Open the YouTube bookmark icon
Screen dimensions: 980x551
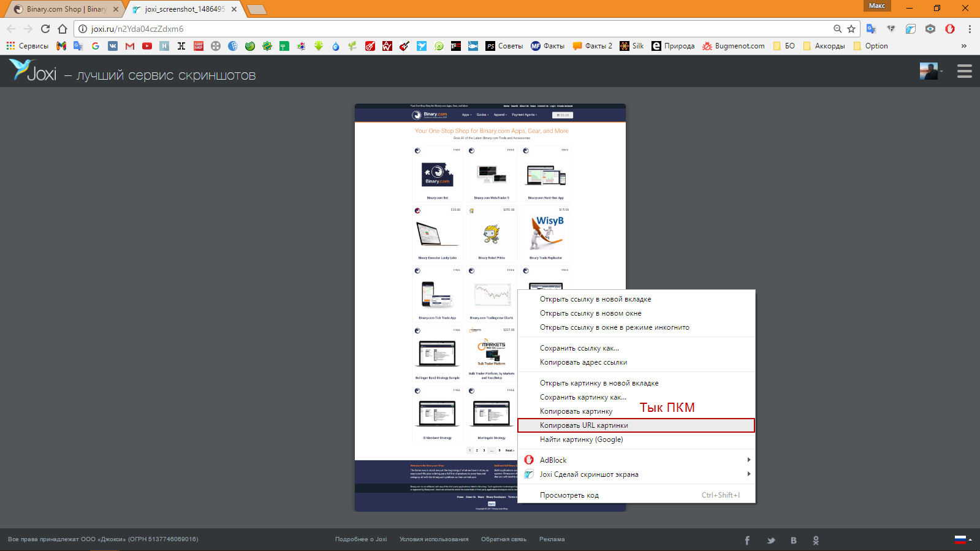pos(147,46)
